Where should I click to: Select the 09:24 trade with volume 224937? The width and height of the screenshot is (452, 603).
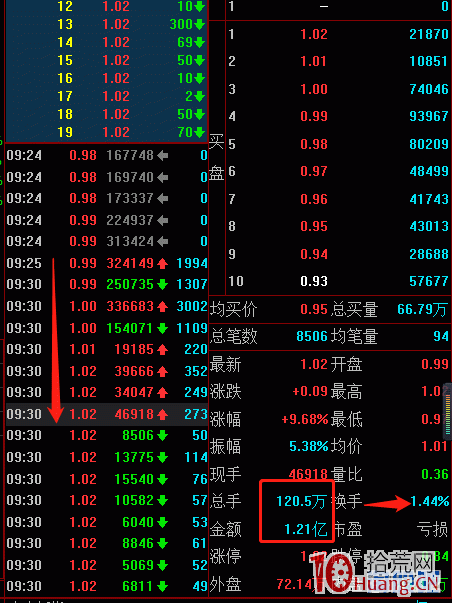click(x=107, y=220)
